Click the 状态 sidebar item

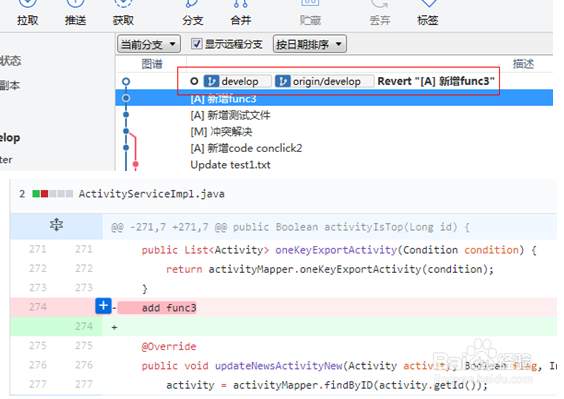(10, 60)
